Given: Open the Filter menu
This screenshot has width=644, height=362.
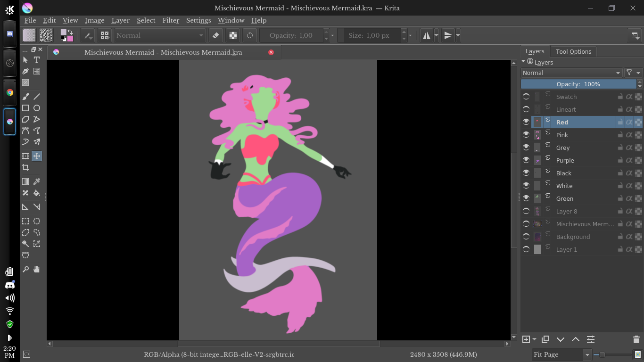Looking at the screenshot, I should tap(170, 20).
